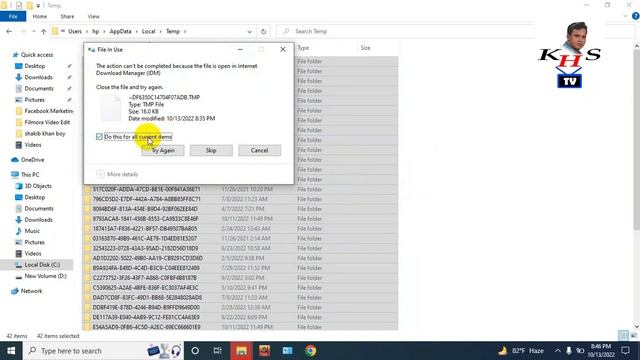Image resolution: width=640 pixels, height=360 pixels.
Task: Open address bar history dropdown
Action: pyautogui.click(x=249, y=31)
